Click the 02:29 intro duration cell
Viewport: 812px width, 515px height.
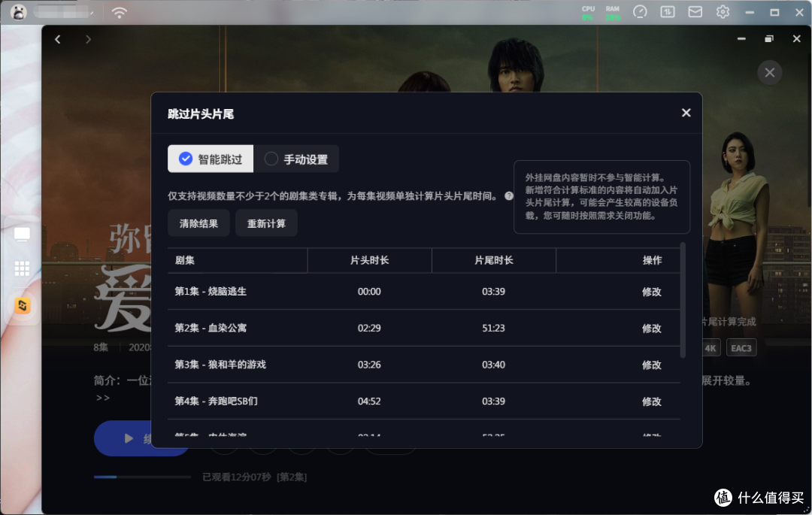[x=369, y=328]
